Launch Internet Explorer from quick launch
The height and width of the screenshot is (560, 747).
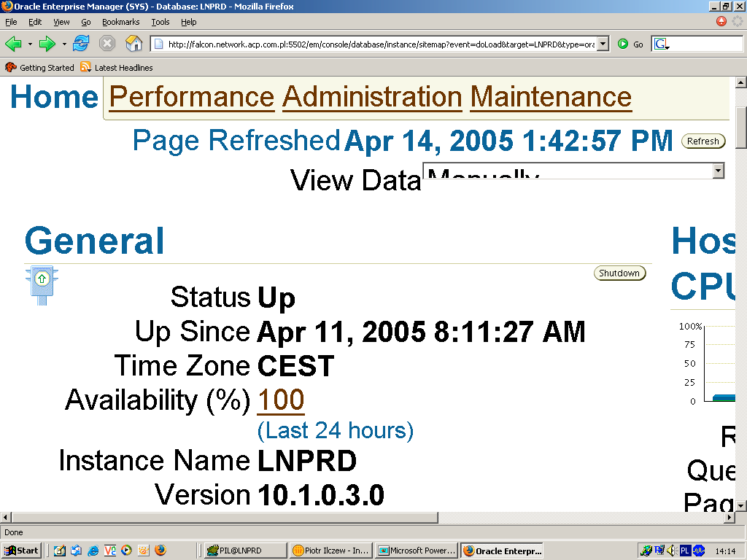coord(93,551)
